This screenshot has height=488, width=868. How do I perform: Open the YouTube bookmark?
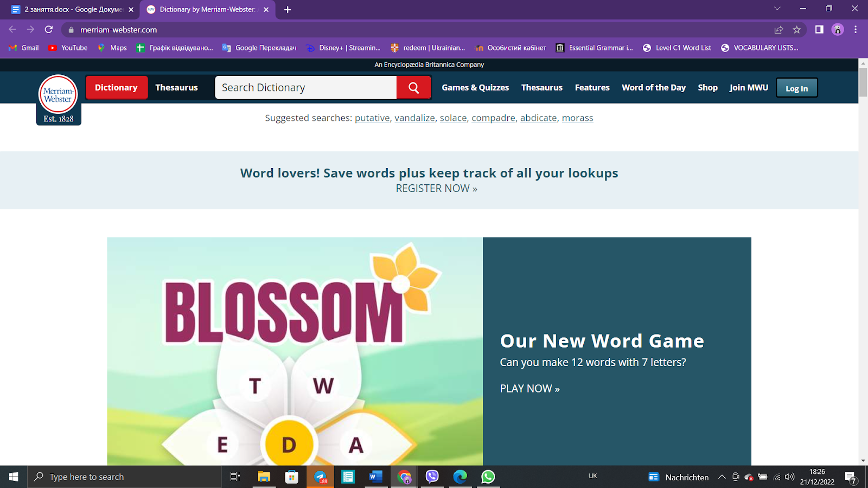[68, 48]
